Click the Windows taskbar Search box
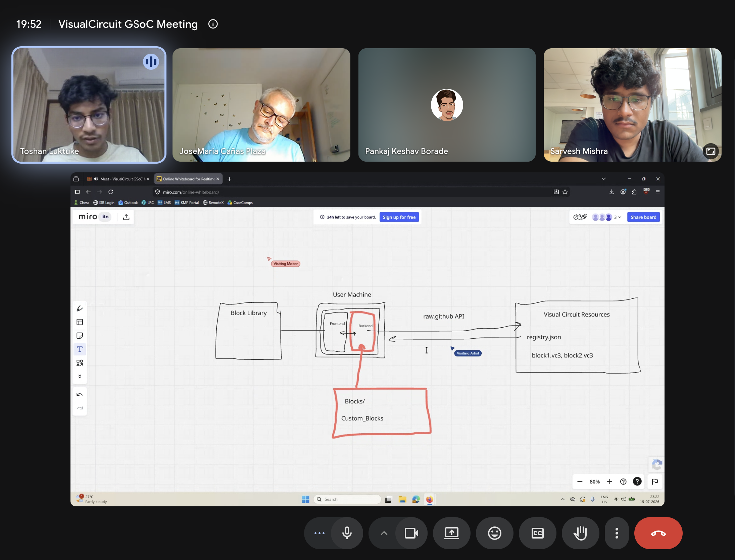This screenshot has height=560, width=735. [347, 499]
